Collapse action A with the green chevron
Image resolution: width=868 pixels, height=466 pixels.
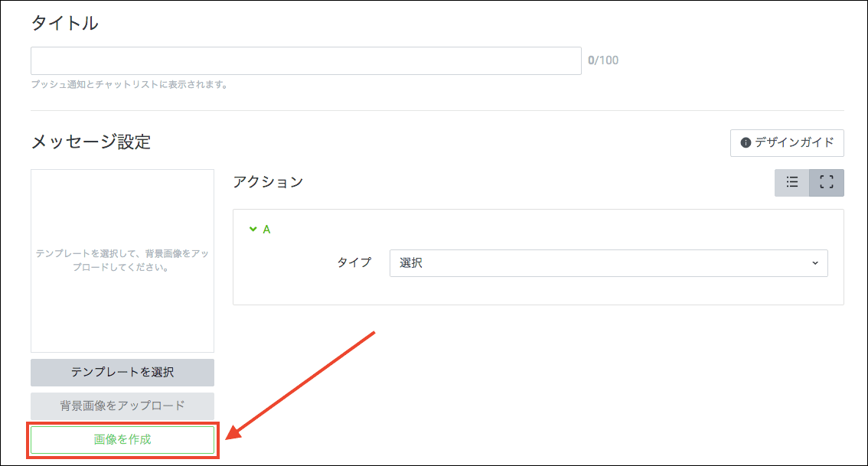pos(253,229)
